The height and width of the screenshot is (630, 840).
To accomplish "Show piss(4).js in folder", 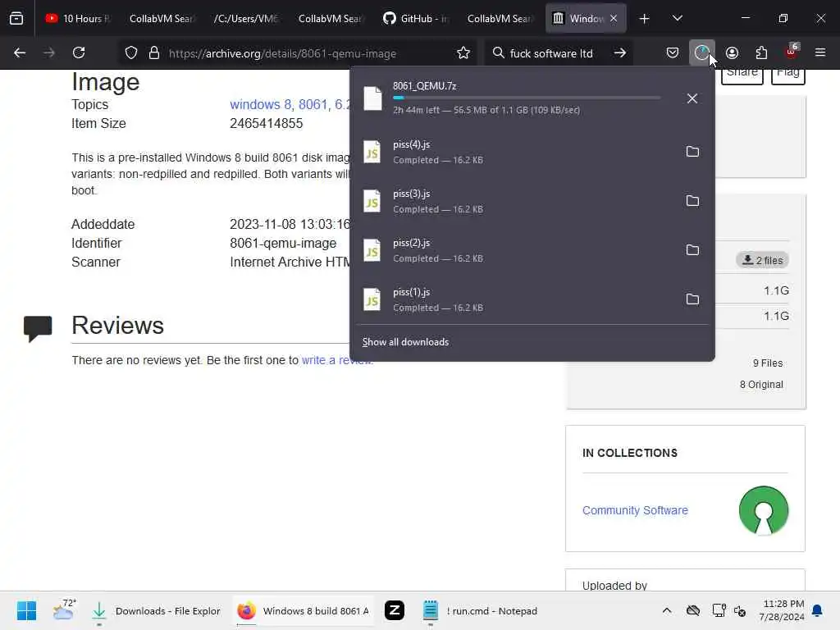I will coord(692,152).
